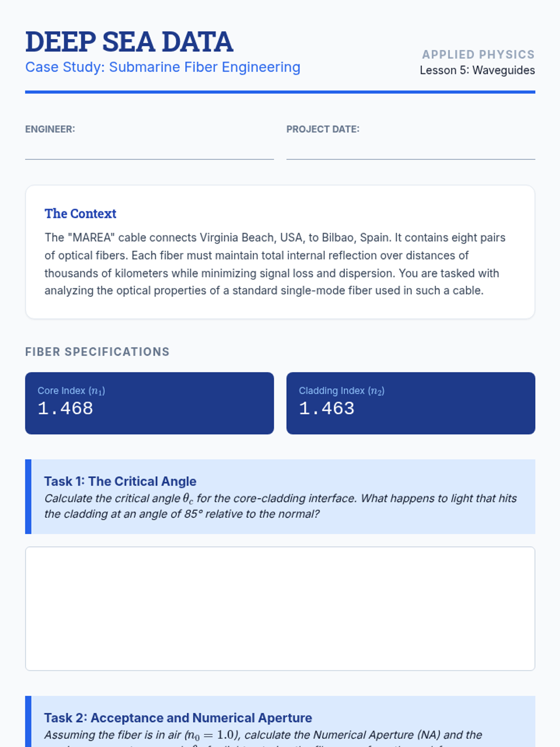Click the Core Index value 1.468

[65, 409]
